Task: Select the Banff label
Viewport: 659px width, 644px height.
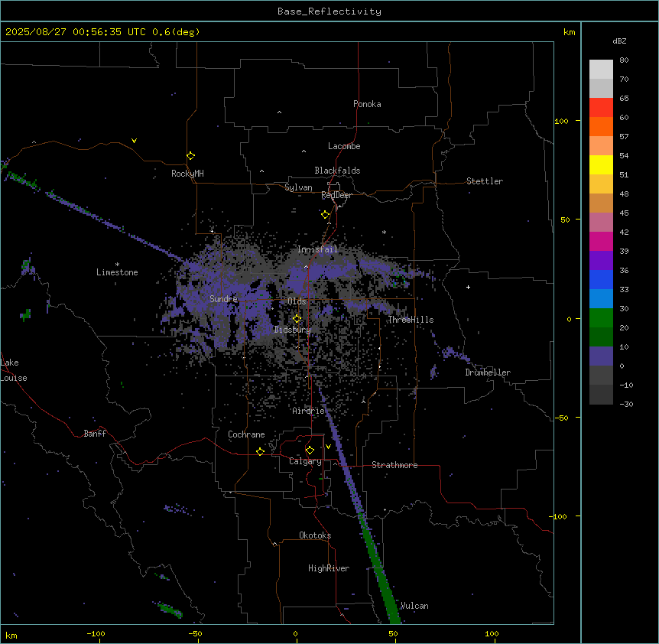Action: coord(95,434)
